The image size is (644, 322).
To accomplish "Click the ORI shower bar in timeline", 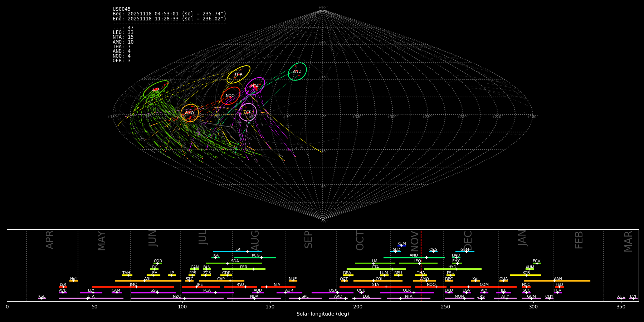I will (378, 281).
